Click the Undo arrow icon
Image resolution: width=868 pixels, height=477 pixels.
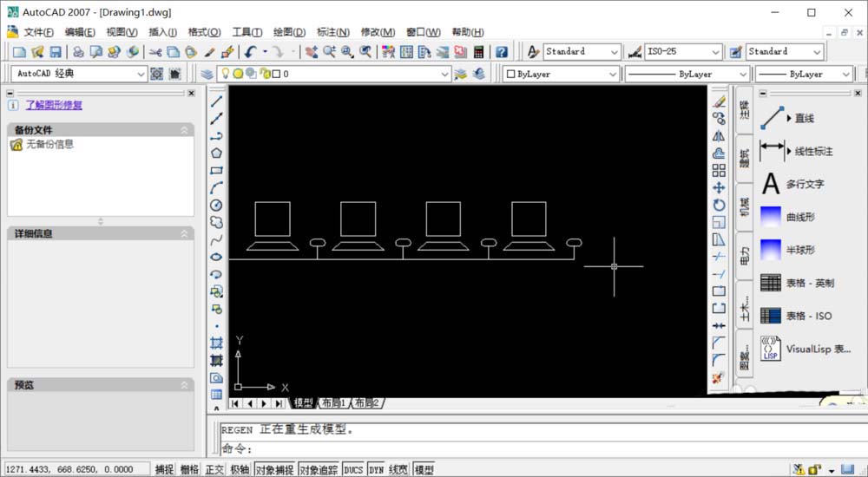[251, 52]
